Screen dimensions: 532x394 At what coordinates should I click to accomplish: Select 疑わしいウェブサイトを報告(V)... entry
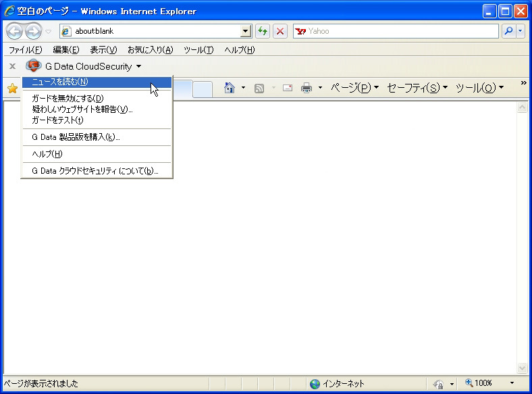97,109
